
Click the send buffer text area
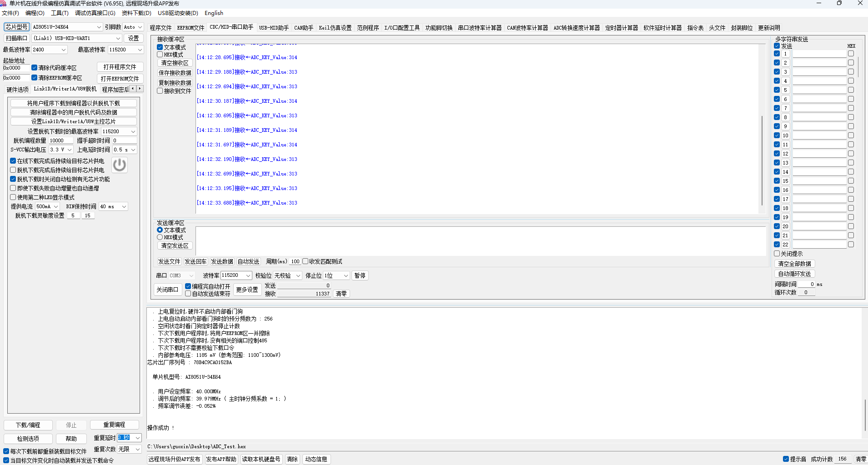(x=481, y=241)
